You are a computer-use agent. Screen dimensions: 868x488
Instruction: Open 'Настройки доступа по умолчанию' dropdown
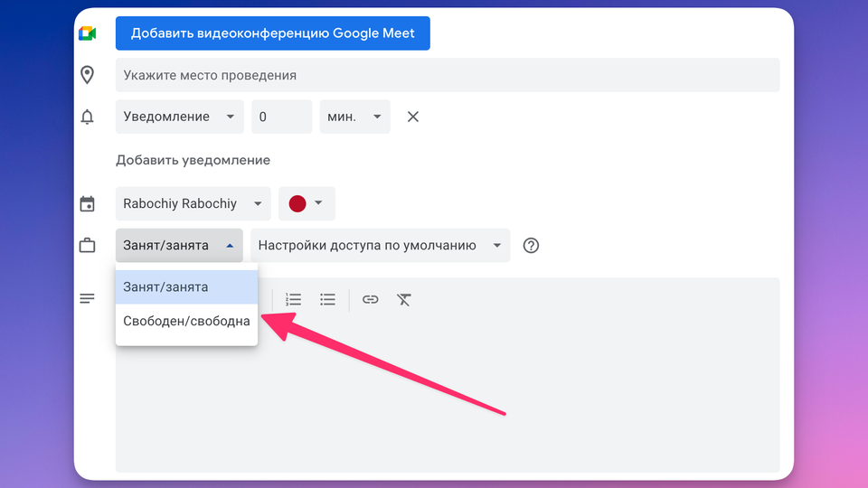tap(380, 245)
